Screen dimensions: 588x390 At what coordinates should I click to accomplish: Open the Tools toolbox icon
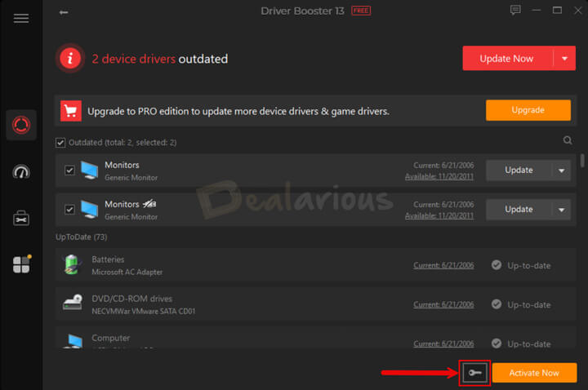[21, 218]
